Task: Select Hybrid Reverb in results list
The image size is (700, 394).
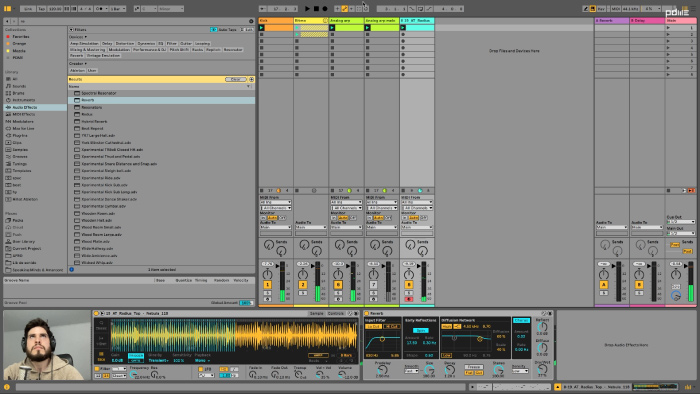Action: pyautogui.click(x=94, y=121)
